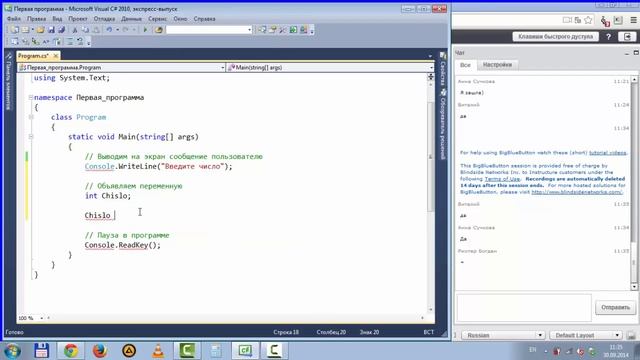Open the Default Layout dropdown
This screenshot has height=360, width=640.
tap(585, 335)
